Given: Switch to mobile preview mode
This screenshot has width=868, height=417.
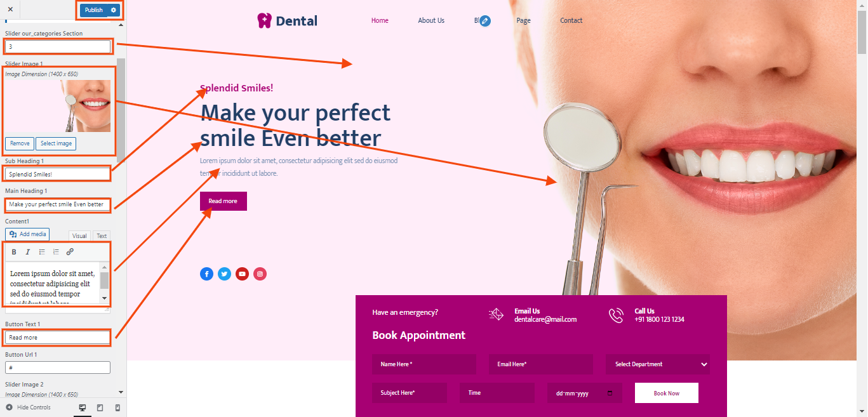Looking at the screenshot, I should [117, 407].
